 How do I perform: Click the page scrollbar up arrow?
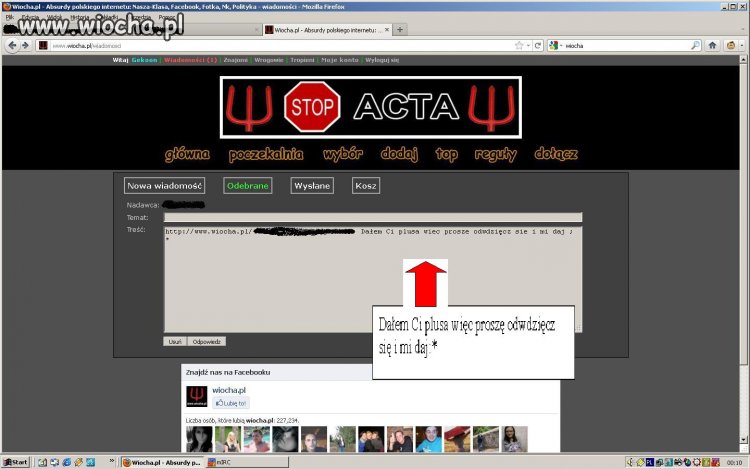point(743,60)
